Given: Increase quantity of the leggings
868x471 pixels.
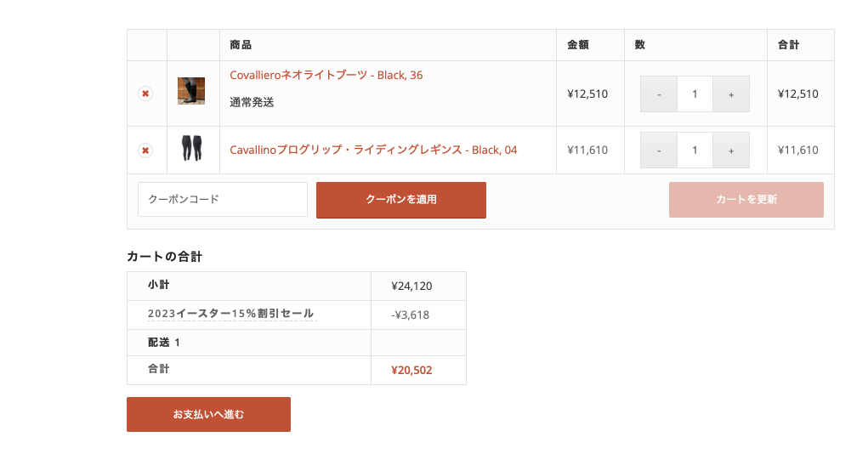Looking at the screenshot, I should point(731,150).
